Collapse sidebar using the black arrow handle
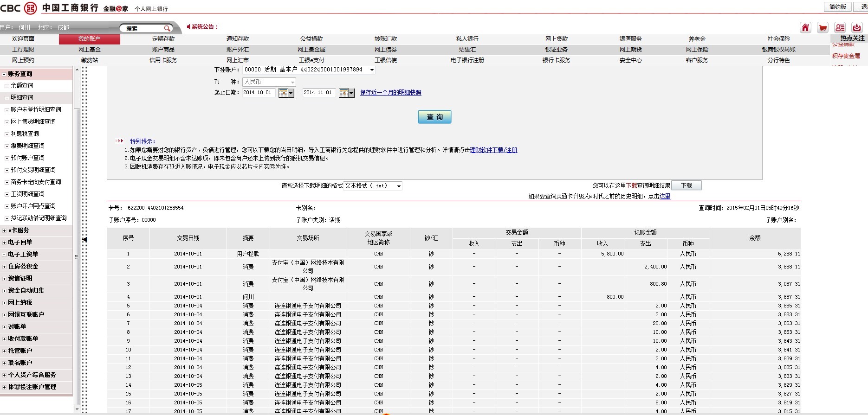868x415 pixels. pyautogui.click(x=84, y=239)
